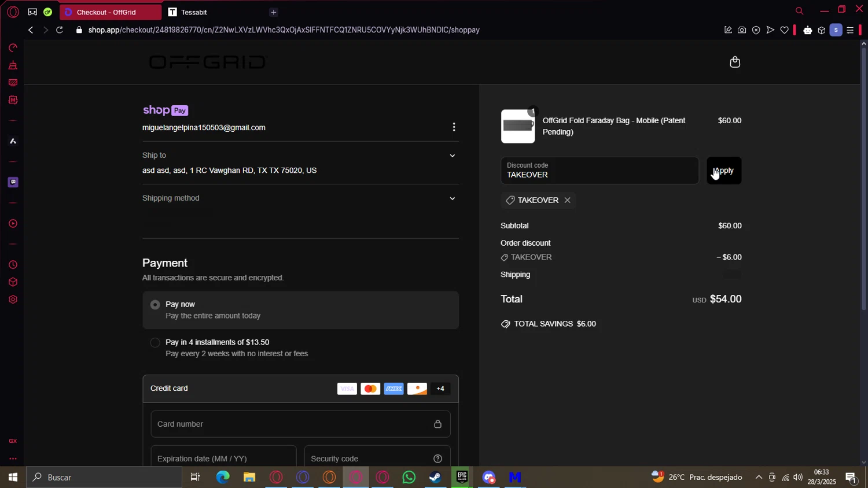The width and height of the screenshot is (868, 488).
Task: Open Task View on the taskbar
Action: pos(195,477)
